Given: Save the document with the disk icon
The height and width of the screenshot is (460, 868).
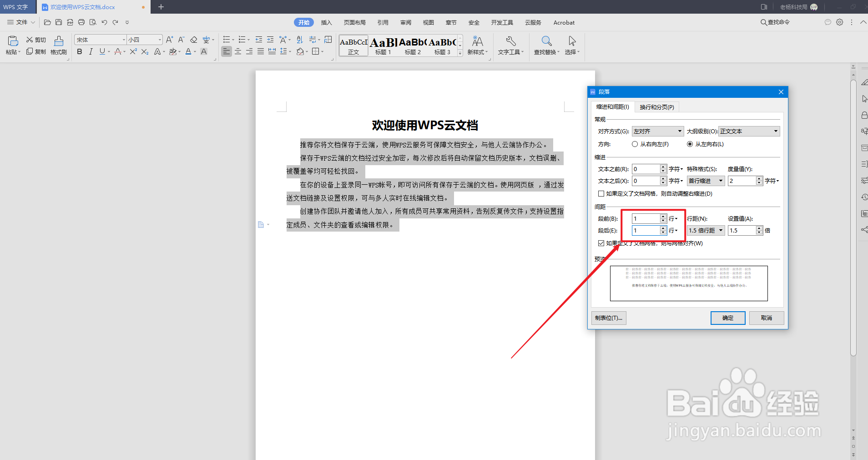Looking at the screenshot, I should (x=59, y=22).
